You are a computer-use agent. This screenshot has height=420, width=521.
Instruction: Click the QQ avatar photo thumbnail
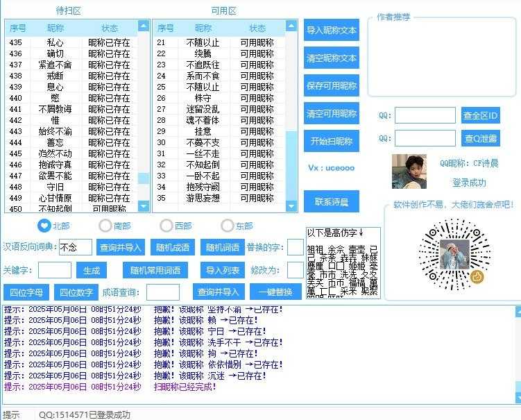pyautogui.click(x=409, y=171)
